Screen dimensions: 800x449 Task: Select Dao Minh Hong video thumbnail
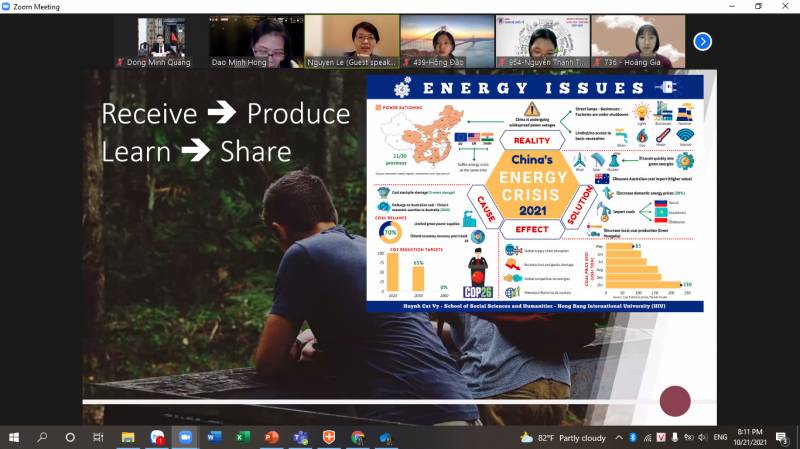(x=256, y=41)
